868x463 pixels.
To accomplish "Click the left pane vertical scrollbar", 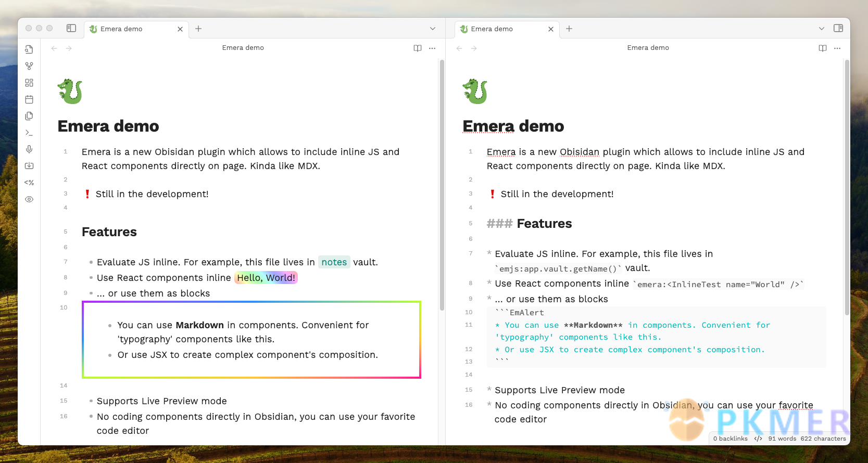I will click(x=442, y=185).
